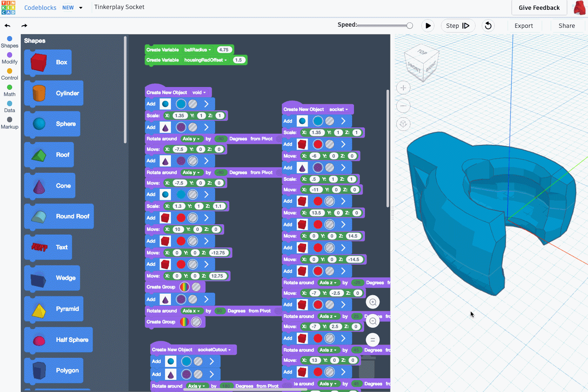The image size is (588, 392).
Task: Click the view cube in 3D viewer
Action: click(x=422, y=63)
